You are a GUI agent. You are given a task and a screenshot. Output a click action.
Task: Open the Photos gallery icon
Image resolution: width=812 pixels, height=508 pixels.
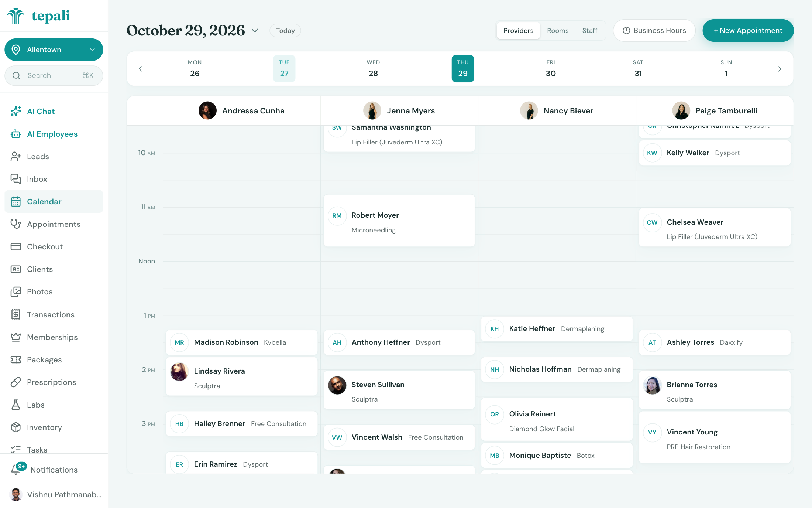(x=16, y=291)
